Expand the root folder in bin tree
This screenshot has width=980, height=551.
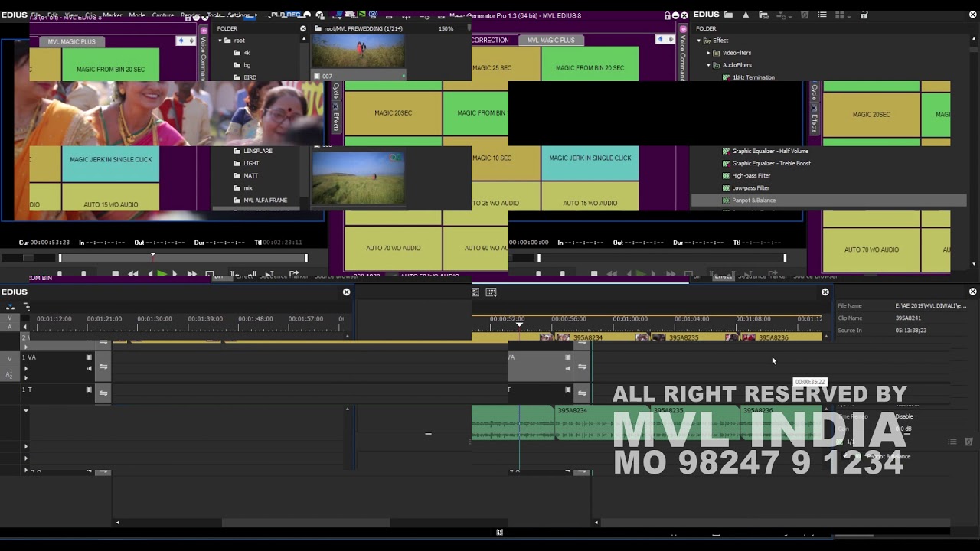tap(220, 41)
